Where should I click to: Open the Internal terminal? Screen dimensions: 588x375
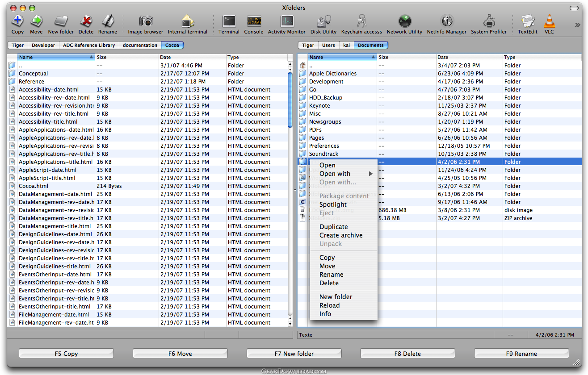coord(188,21)
